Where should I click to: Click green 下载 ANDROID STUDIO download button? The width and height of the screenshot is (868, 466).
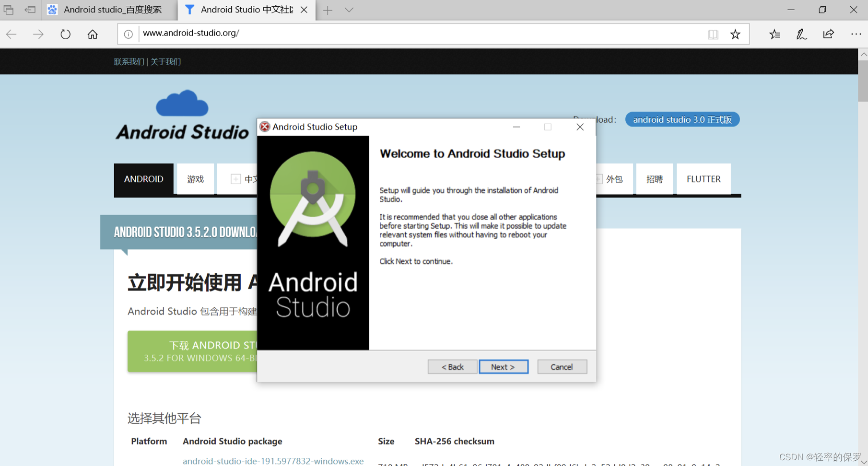pyautogui.click(x=192, y=351)
